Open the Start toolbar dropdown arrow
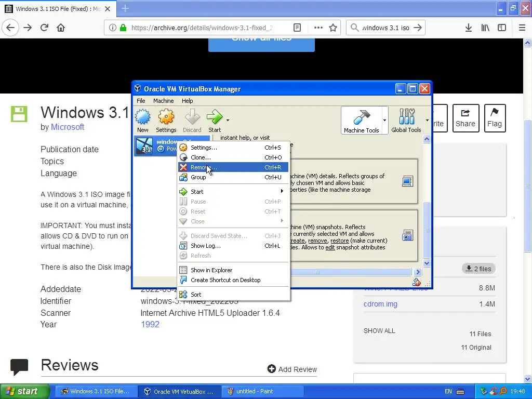The height and width of the screenshot is (399, 532). coord(228,120)
